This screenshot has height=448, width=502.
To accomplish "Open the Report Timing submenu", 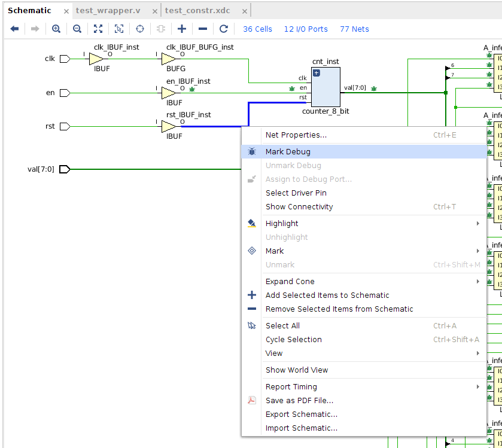I will point(291,386).
